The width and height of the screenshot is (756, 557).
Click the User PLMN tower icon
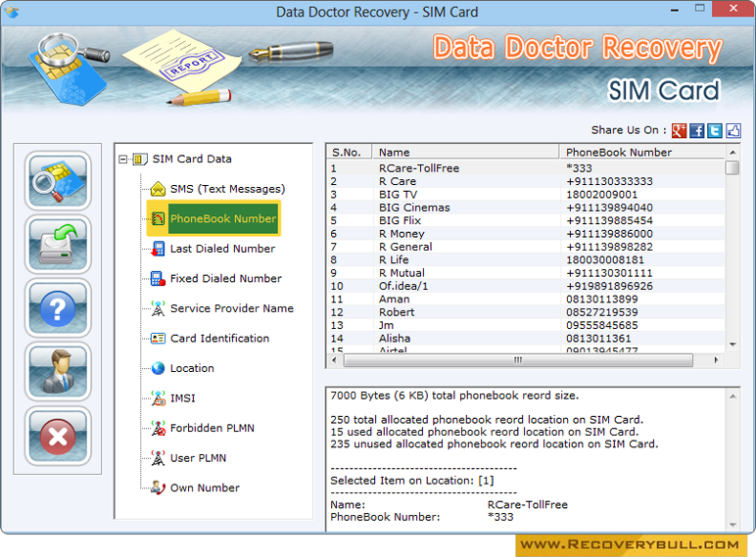point(158,458)
